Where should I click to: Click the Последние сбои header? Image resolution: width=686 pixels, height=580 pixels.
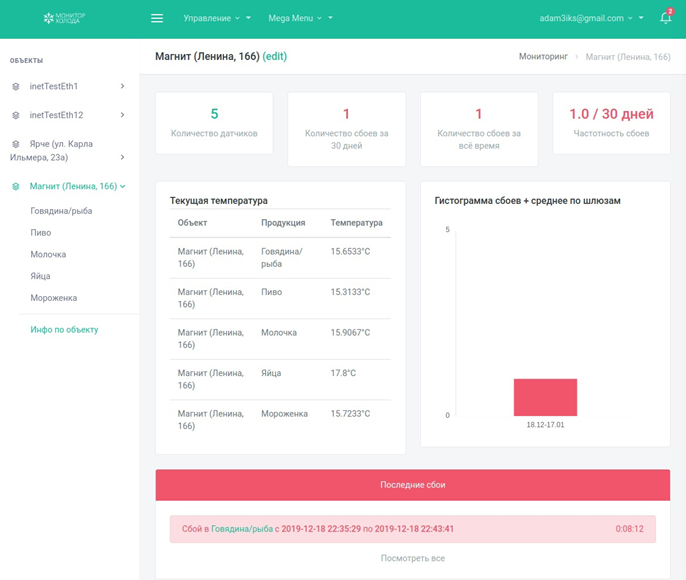413,485
